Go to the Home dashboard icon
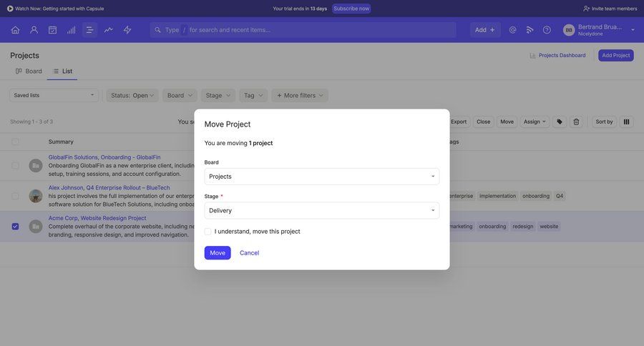The image size is (644, 346). pos(15,30)
